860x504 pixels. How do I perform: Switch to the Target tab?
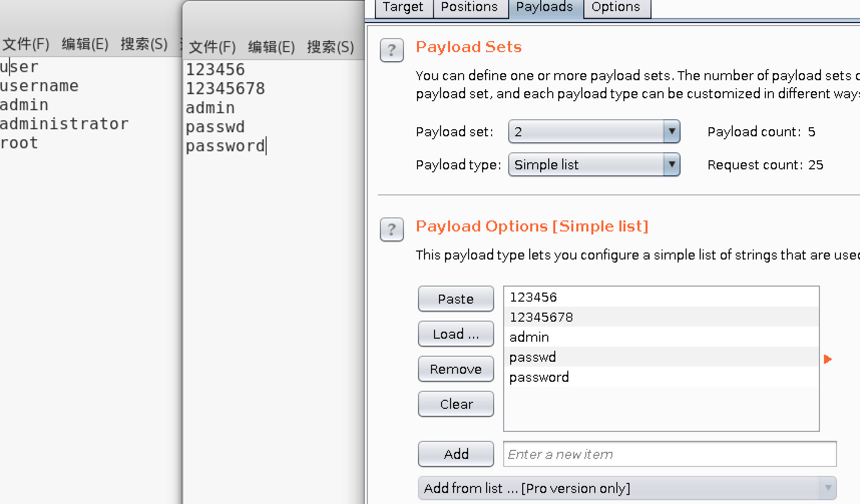(403, 7)
